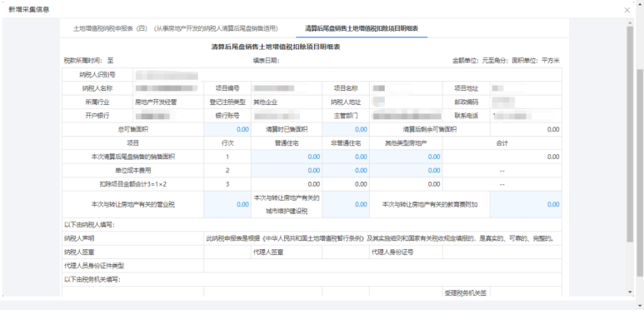Click the 非普通住宅 column header

[346, 143]
